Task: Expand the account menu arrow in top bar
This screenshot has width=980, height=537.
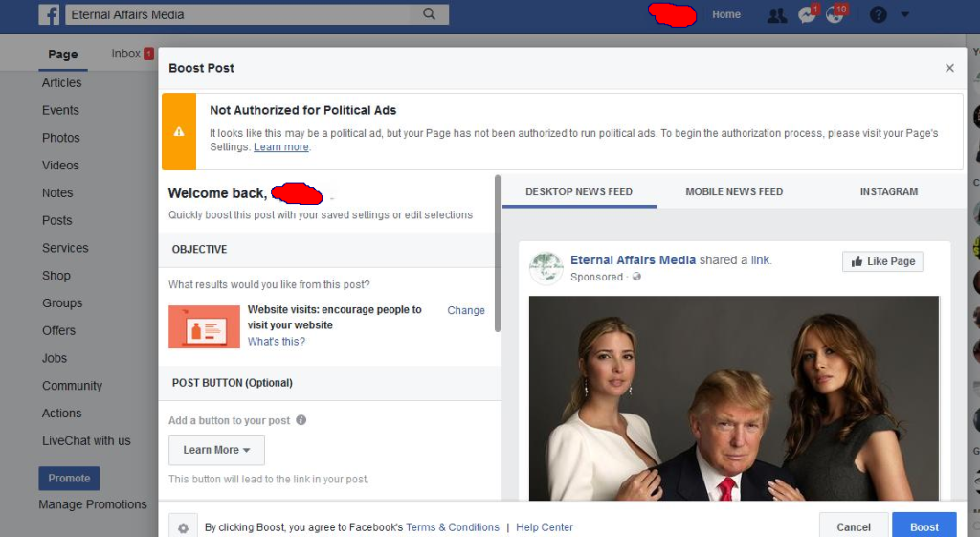Action: tap(905, 15)
